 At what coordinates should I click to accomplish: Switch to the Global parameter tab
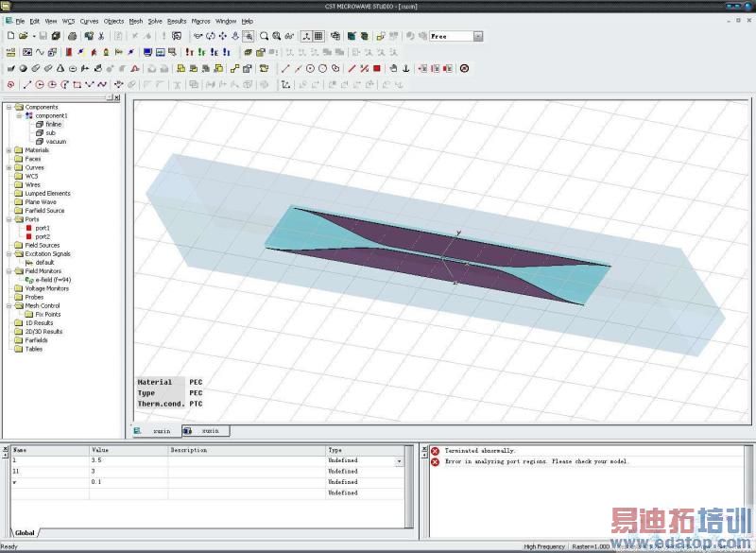click(25, 532)
